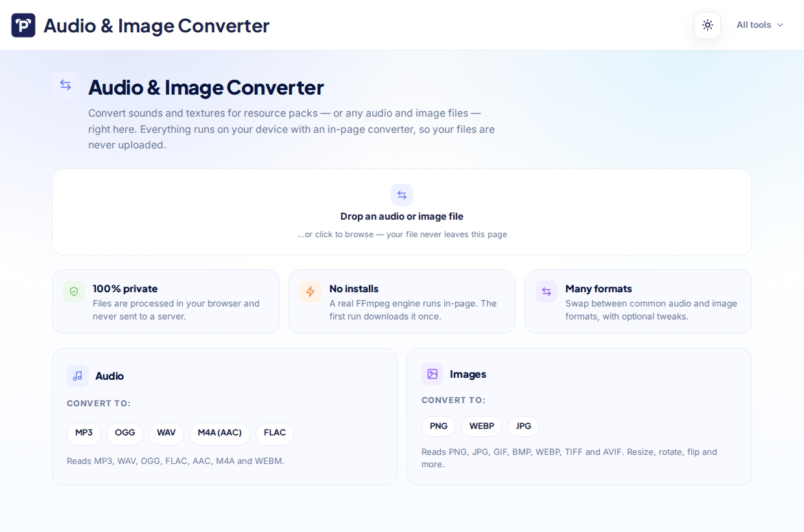
Task: Click the orange lightning No installs icon
Action: pyautogui.click(x=311, y=292)
